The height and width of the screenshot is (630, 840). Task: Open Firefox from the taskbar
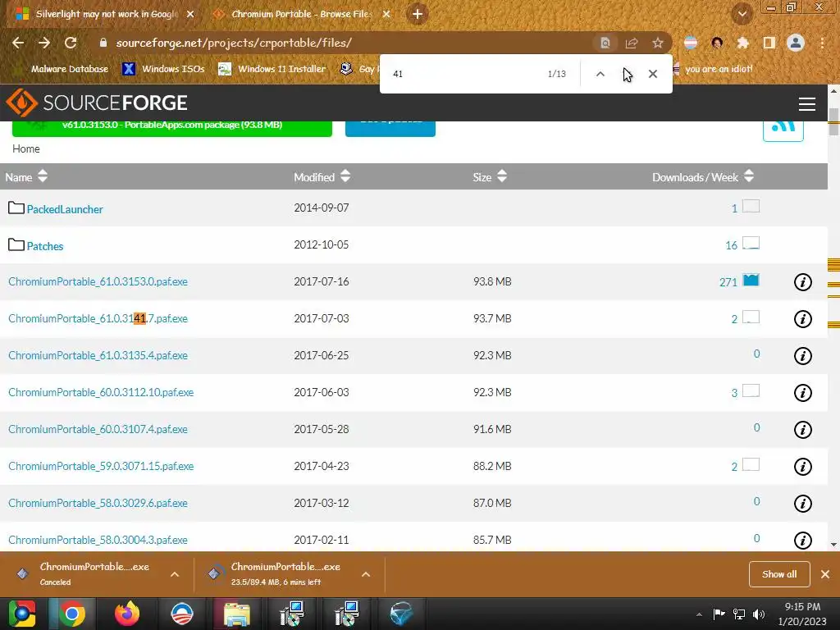pos(127,614)
